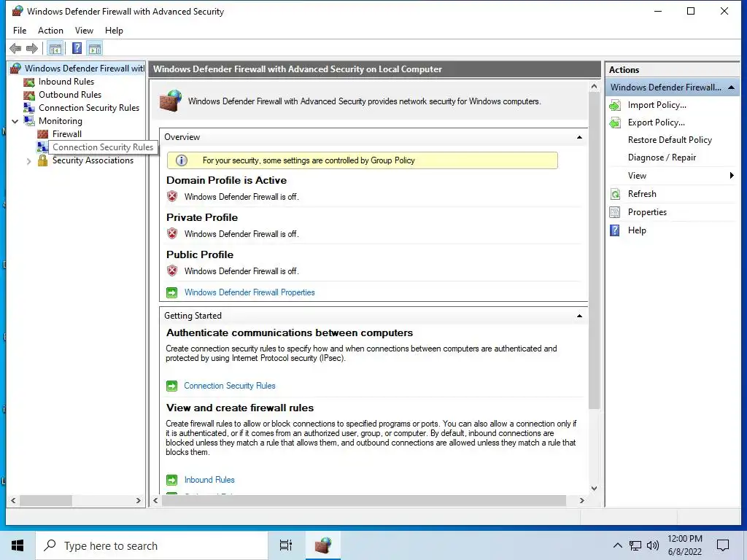Screen dimensions: 747x560
Task: Open the notification center icon
Action: pos(723,545)
